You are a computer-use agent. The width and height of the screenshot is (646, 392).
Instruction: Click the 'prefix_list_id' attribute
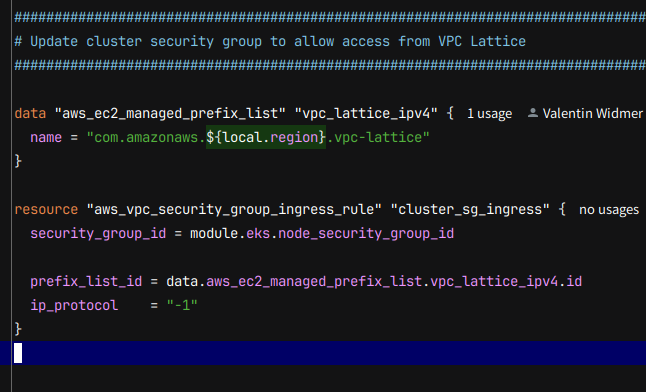pyautogui.click(x=86, y=282)
